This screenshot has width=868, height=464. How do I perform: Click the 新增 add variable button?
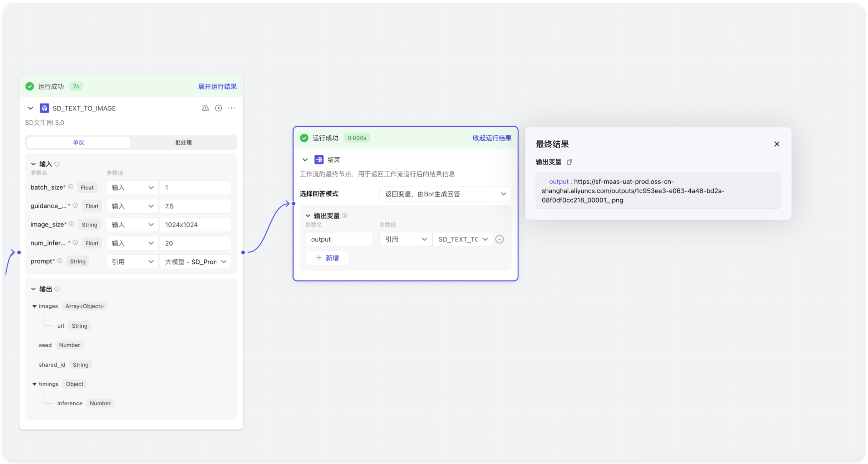point(327,258)
